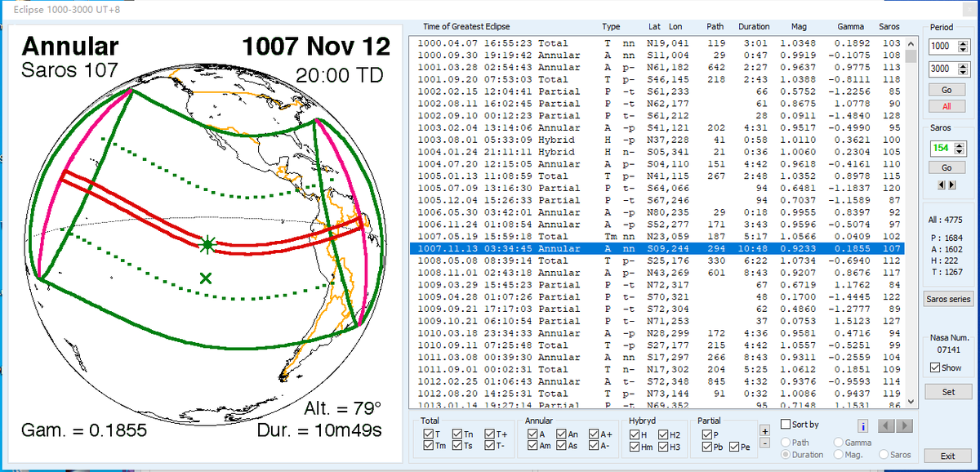The image size is (980, 472).
Task: Toggle the 'T-' checkbox
Action: 489,447
